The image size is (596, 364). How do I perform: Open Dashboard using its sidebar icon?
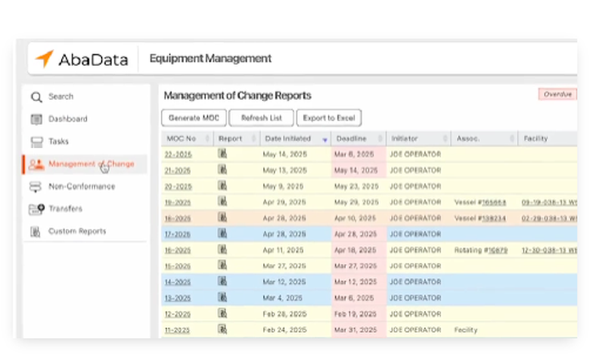click(36, 119)
